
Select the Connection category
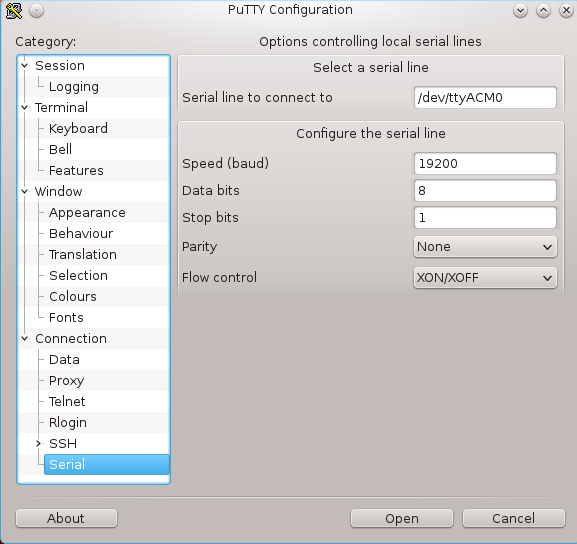(71, 339)
